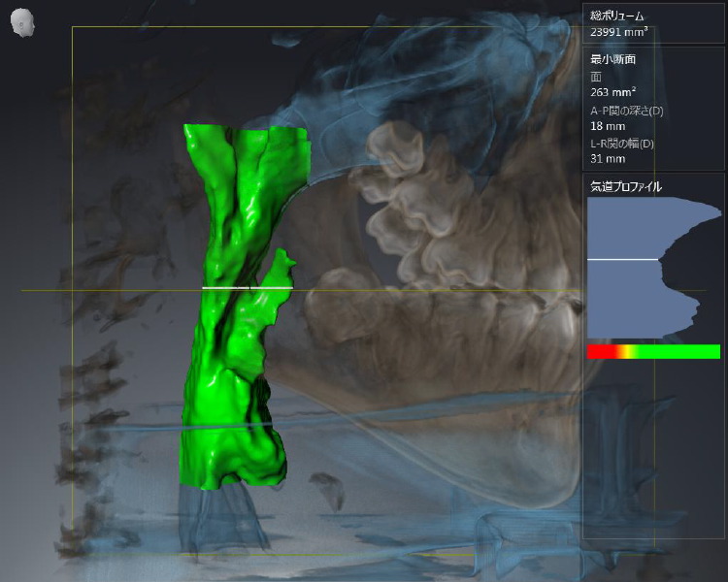This screenshot has width=728, height=582.
Task: Click the L-R間の幅(D) label
Action: point(622,144)
